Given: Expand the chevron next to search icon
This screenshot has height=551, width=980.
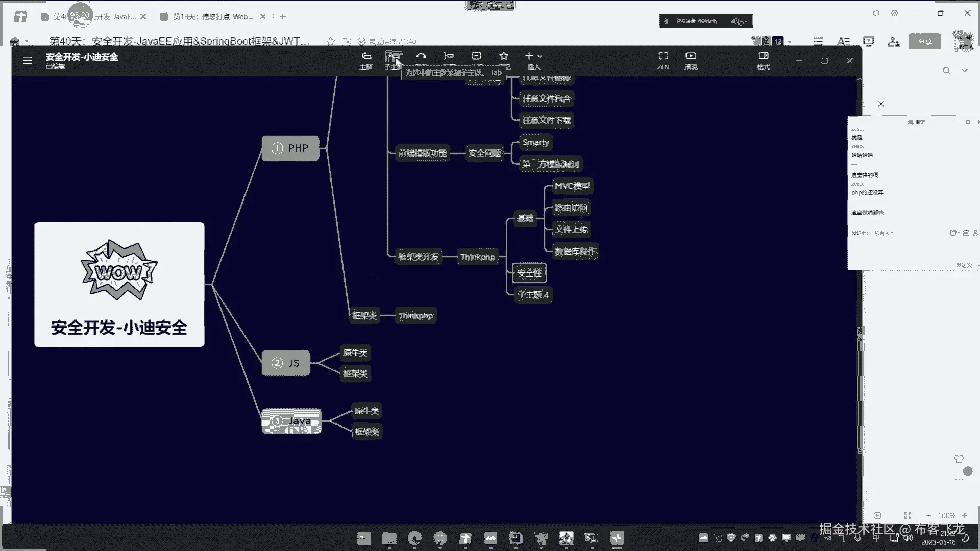Looking at the screenshot, I should [x=965, y=70].
